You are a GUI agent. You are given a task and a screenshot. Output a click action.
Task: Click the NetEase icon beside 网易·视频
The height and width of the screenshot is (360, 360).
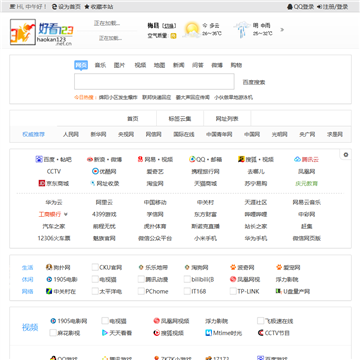pos(140,159)
